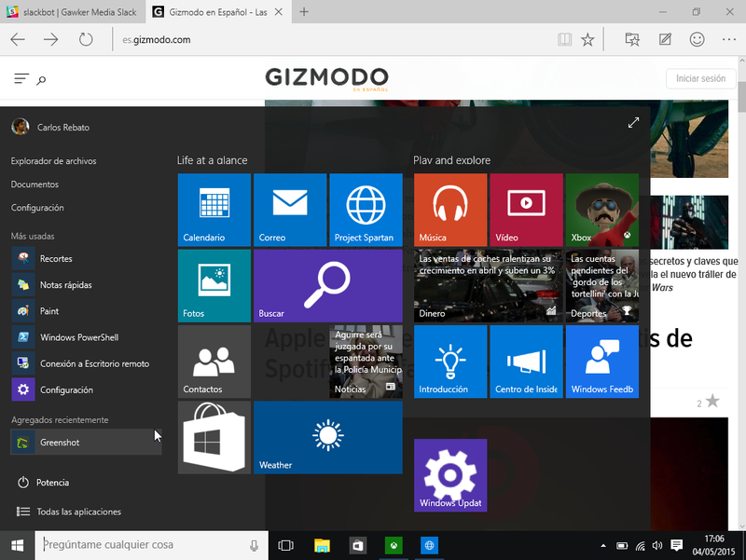Add the page to favorites
Viewport: 746px width, 560px height.
coord(587,39)
